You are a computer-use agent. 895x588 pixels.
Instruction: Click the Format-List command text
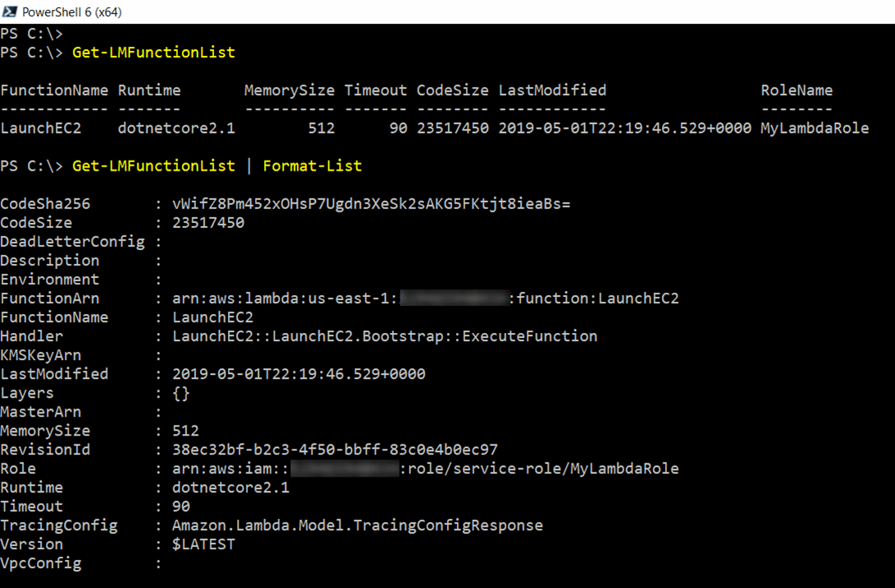pyautogui.click(x=312, y=166)
